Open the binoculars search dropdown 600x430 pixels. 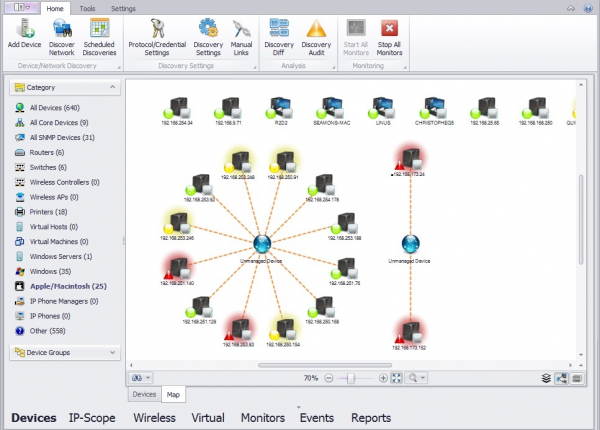click(x=139, y=379)
